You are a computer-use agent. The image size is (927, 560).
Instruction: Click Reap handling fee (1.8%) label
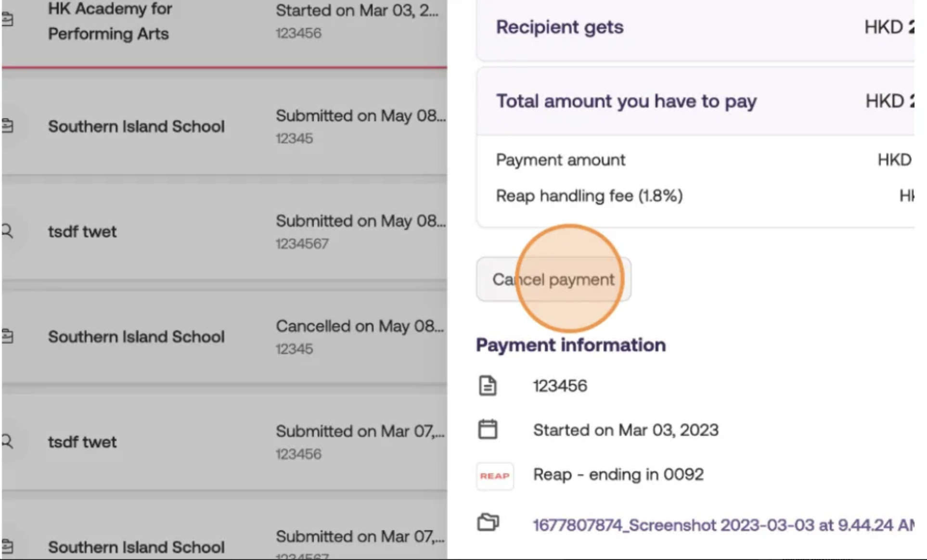(x=589, y=196)
